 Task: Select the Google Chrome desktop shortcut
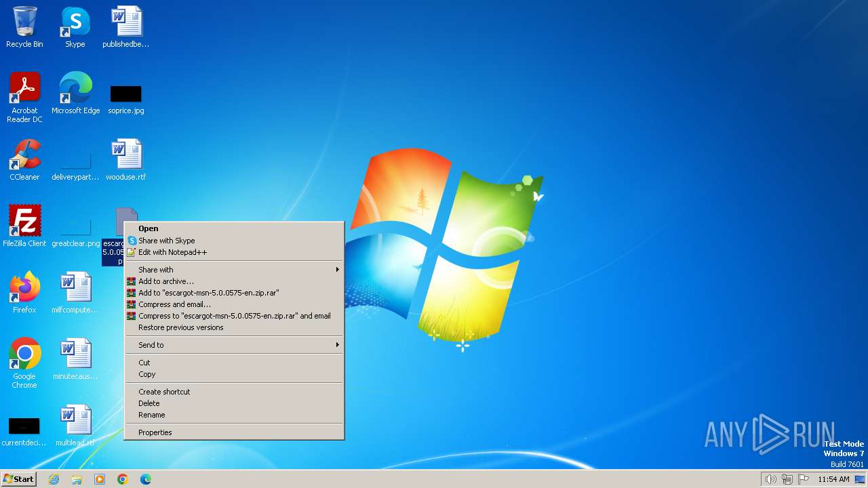[x=24, y=363]
